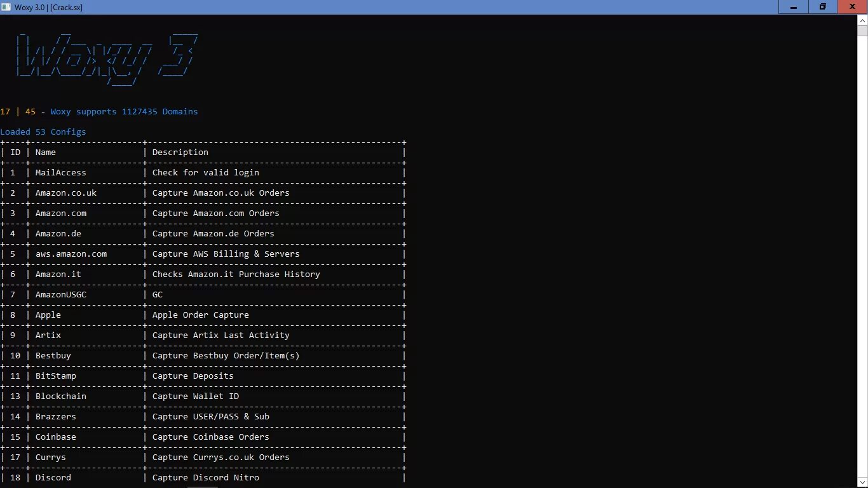Click the 'AmazonUSGC' name cell

[61, 295]
